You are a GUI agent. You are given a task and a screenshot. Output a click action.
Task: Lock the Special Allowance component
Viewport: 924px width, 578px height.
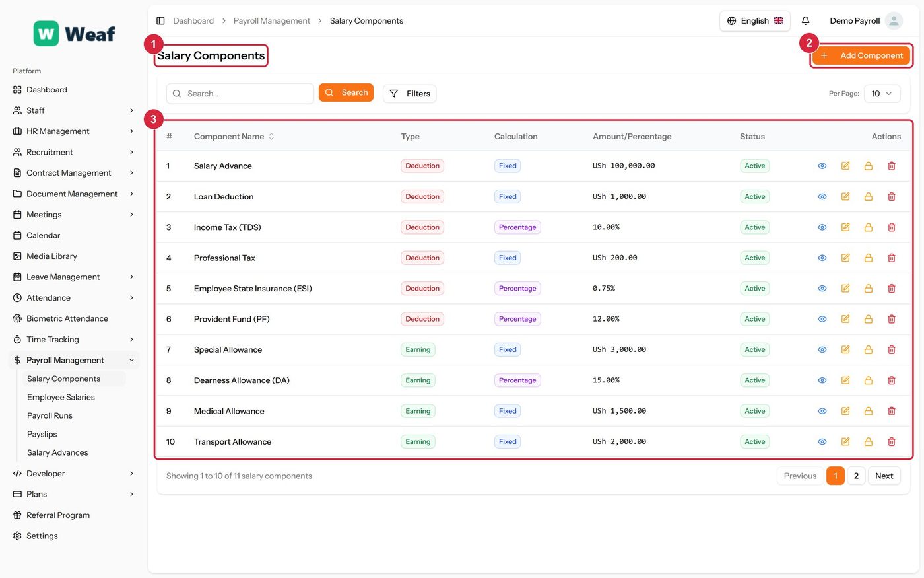click(869, 350)
